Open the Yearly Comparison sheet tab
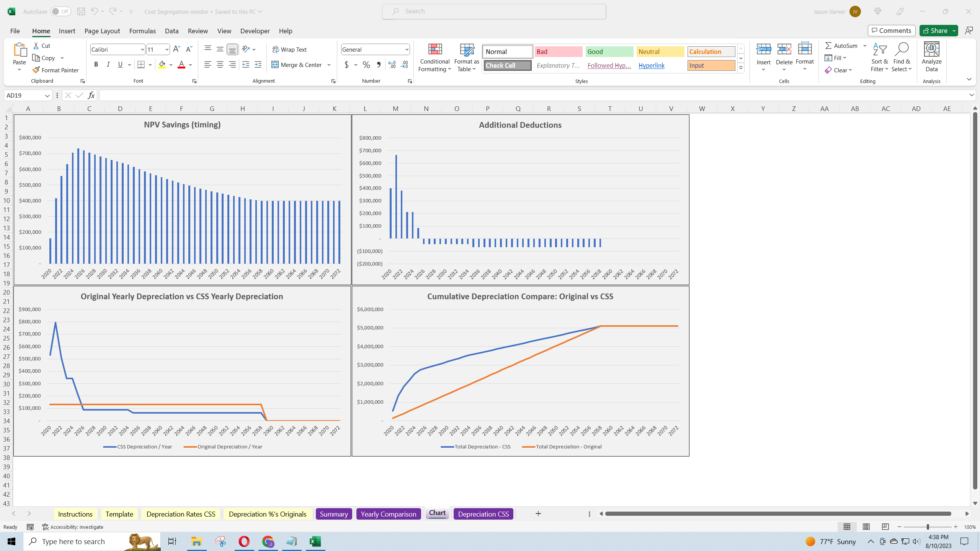This screenshot has height=551, width=980. 389,514
